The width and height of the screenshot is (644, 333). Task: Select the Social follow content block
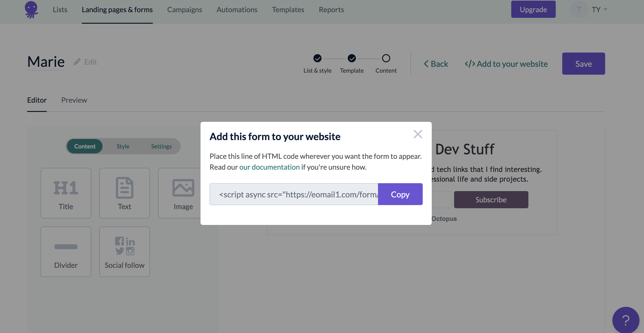124,252
